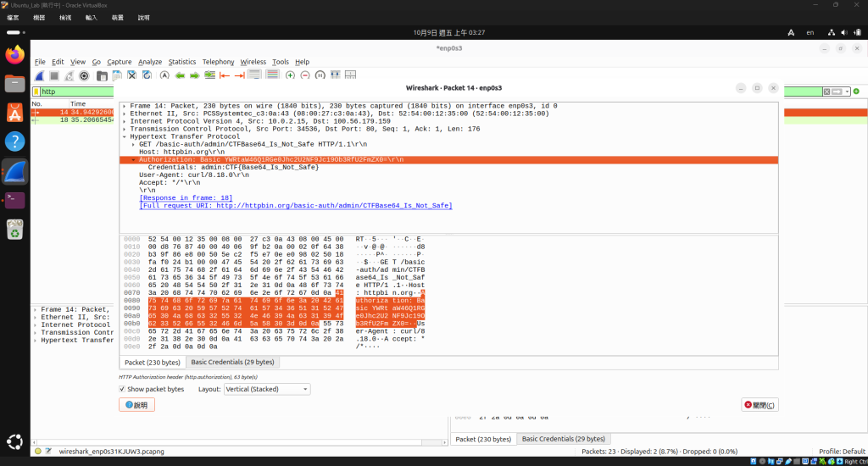Select User-Agent: curl/8.18.0 line
Viewport: 868px width, 466px height.
(194, 175)
